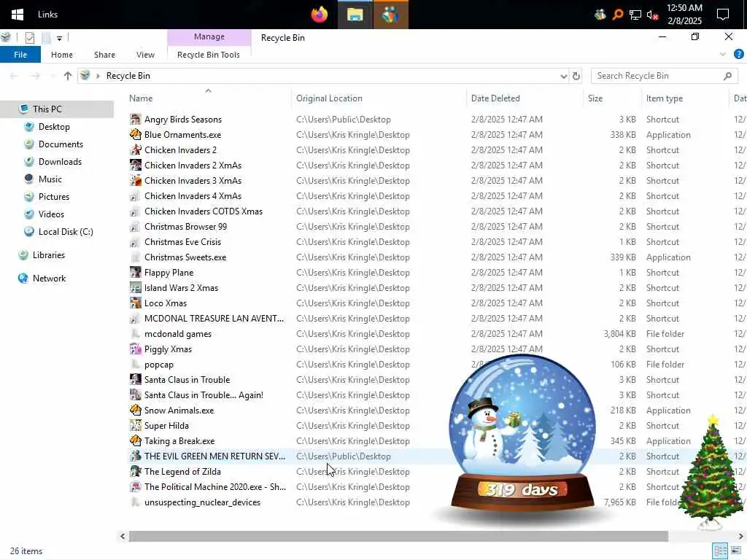Open the File tab

point(20,55)
